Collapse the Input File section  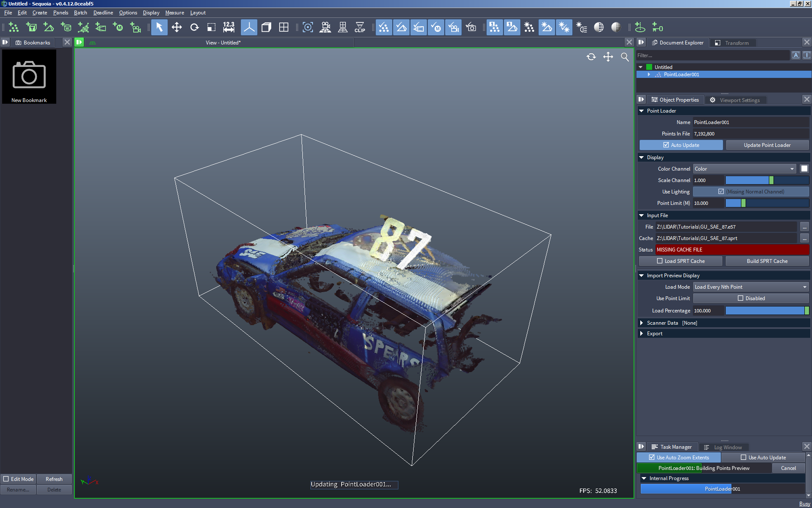[x=642, y=215]
